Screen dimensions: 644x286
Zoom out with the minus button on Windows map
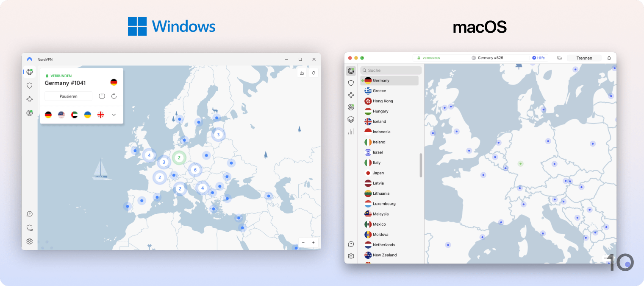[303, 242]
